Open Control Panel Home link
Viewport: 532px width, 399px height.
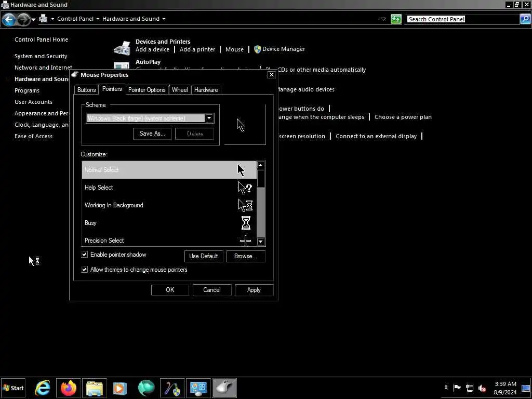41,39
